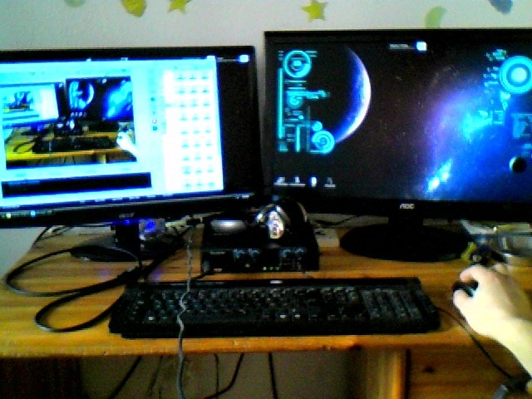Image resolution: width=532 pixels, height=399 pixels.
Task: Click the big glowing ring widget on right monitor
Action: (x=517, y=75)
